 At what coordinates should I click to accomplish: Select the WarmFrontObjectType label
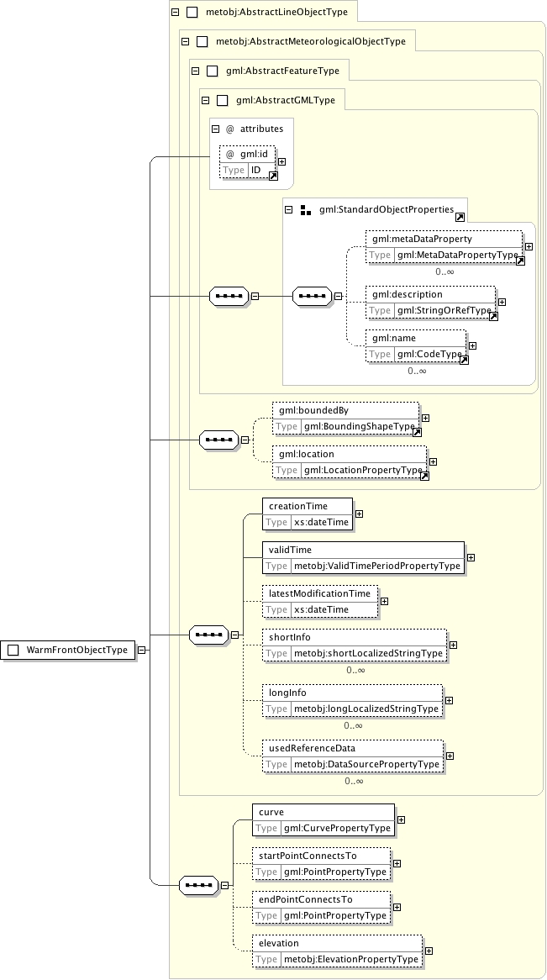(77, 650)
